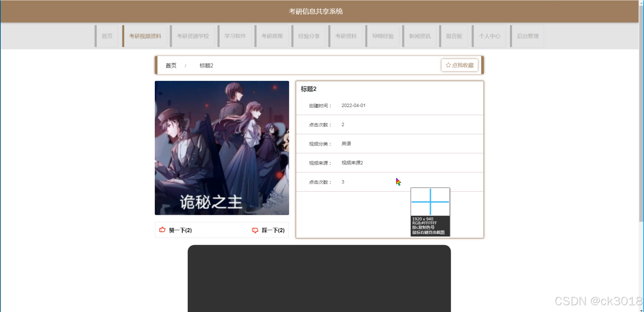Click the 诡秘之主 cover image
The width and height of the screenshot is (644, 312).
(x=222, y=148)
